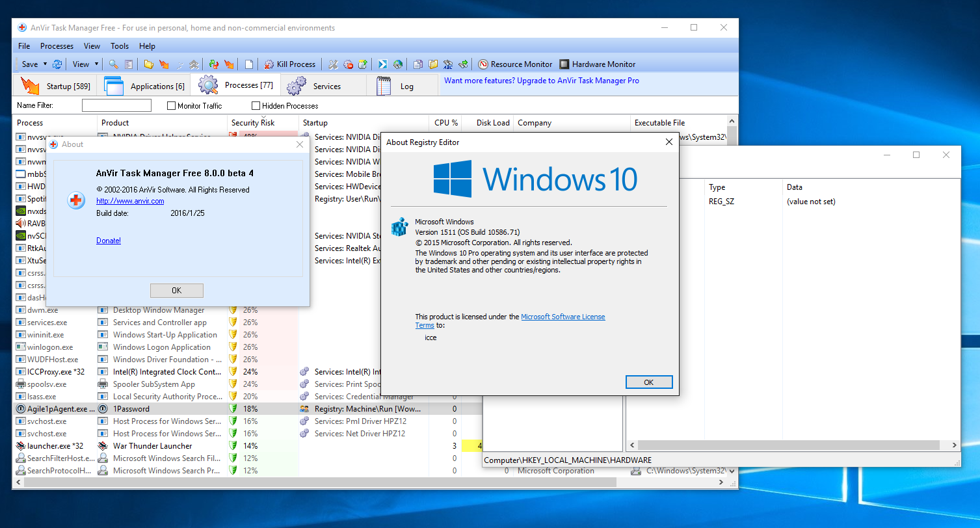The image size is (980, 528).
Task: Click the Name Filter input field
Action: pyautogui.click(x=116, y=105)
